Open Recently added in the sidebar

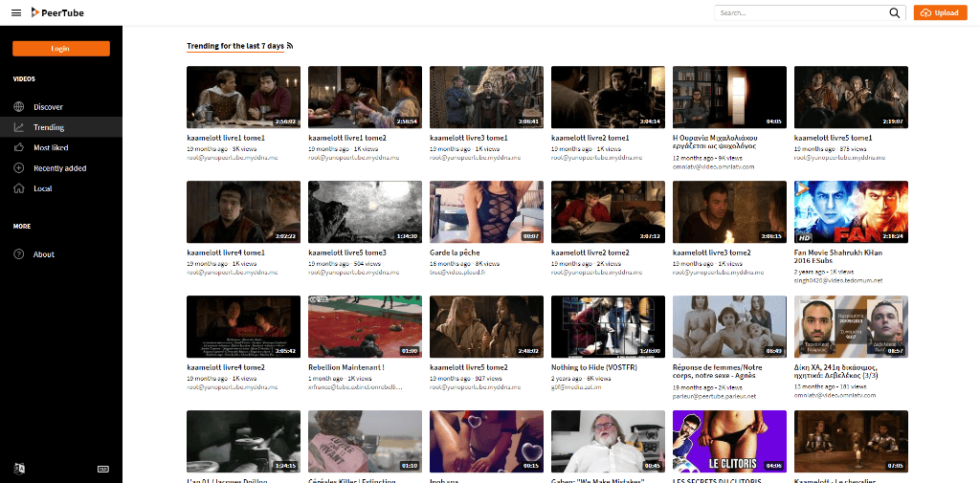point(61,168)
